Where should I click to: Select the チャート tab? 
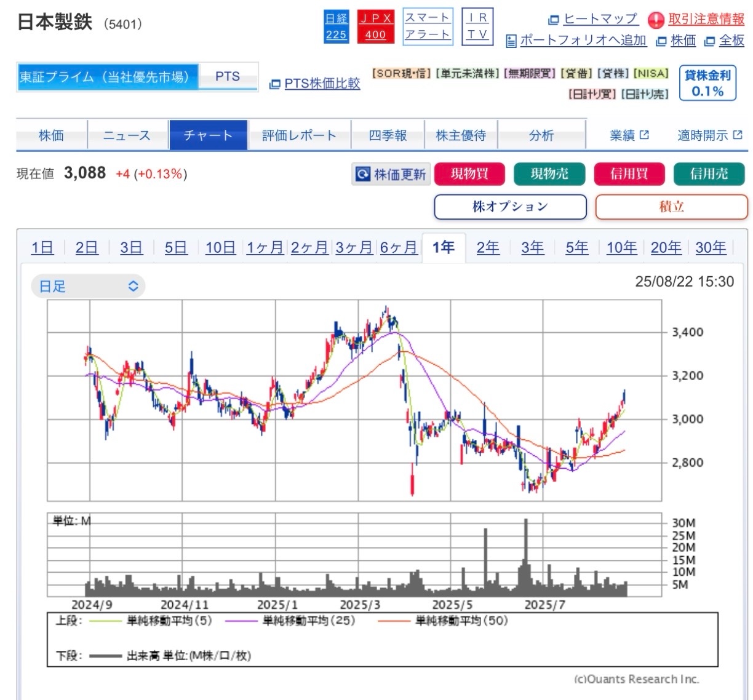[208, 135]
